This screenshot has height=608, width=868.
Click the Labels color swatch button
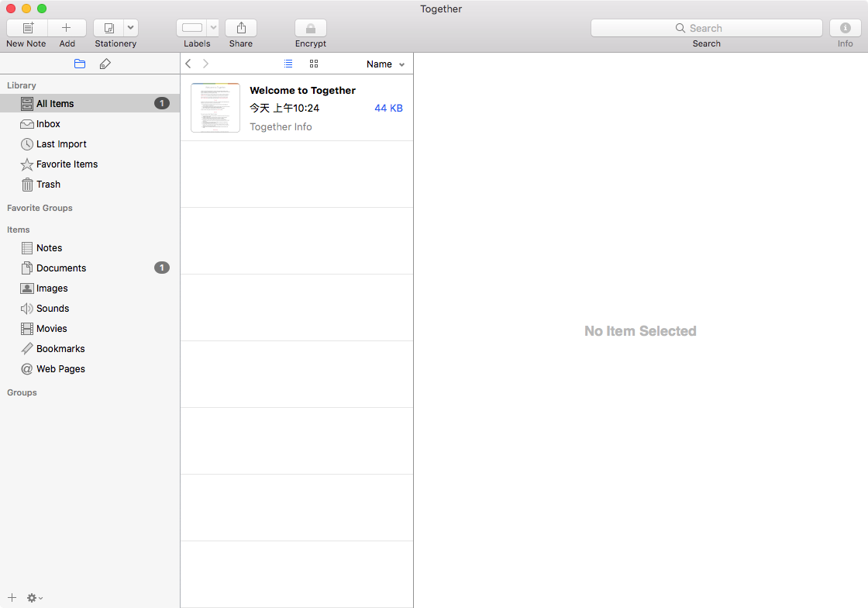tap(192, 28)
